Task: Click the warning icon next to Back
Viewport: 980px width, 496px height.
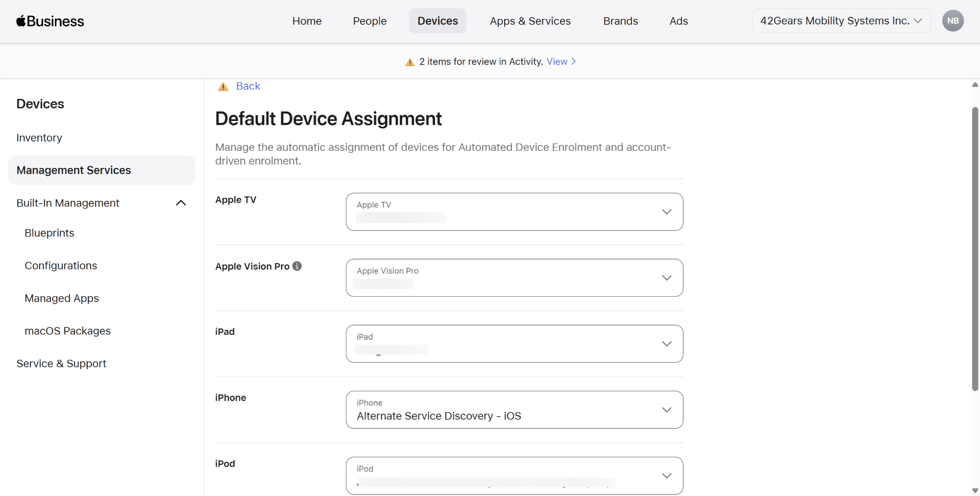Action: pyautogui.click(x=223, y=87)
